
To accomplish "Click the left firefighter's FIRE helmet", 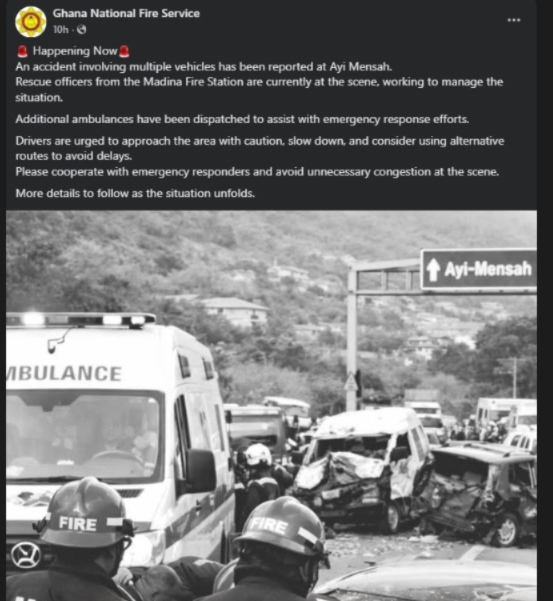I will click(85, 513).
